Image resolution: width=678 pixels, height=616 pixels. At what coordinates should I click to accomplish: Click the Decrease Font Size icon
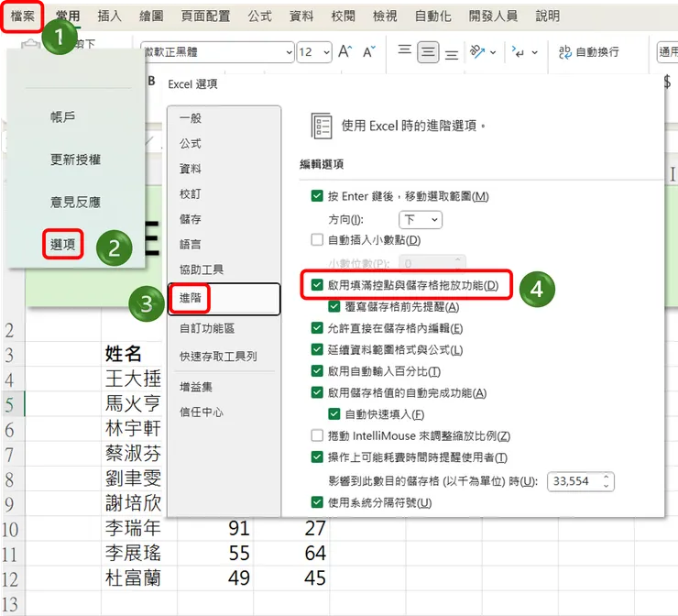point(369,52)
